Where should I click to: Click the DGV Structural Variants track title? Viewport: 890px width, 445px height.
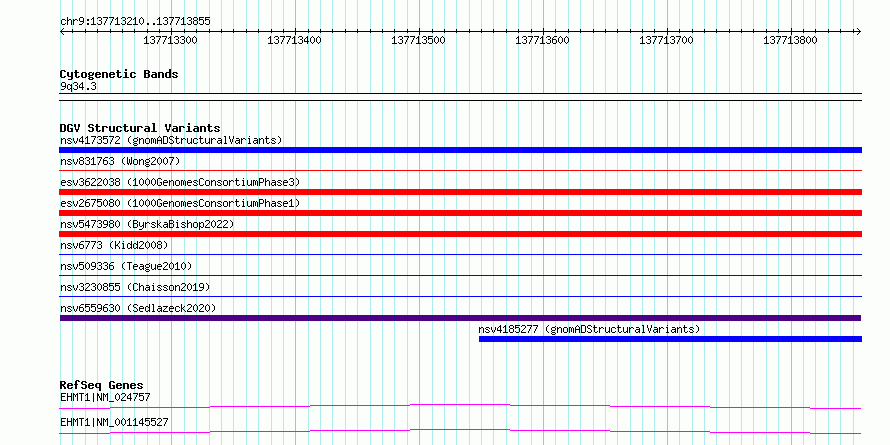click(140, 128)
